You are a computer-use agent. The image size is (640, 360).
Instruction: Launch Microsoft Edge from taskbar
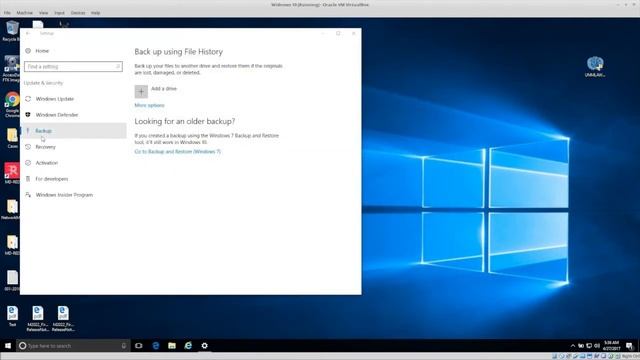click(156, 346)
